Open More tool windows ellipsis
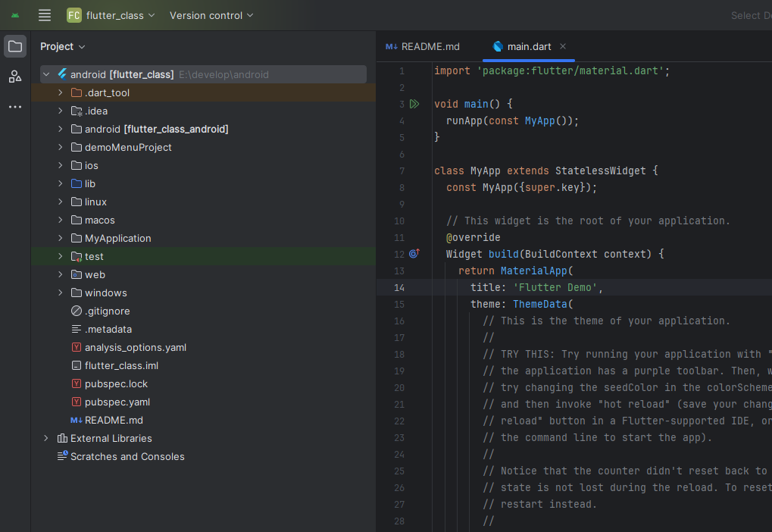772x532 pixels. [15, 106]
